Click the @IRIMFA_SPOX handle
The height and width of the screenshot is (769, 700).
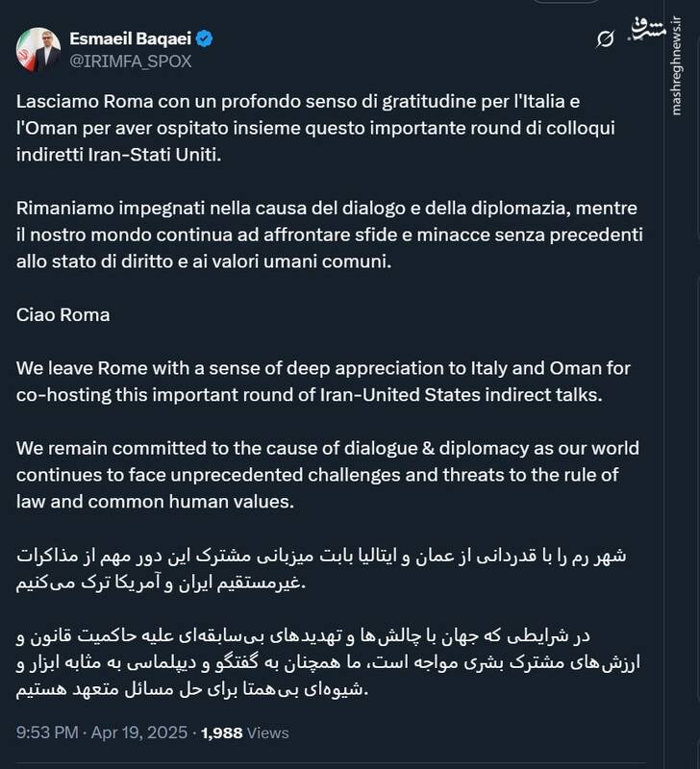point(130,61)
